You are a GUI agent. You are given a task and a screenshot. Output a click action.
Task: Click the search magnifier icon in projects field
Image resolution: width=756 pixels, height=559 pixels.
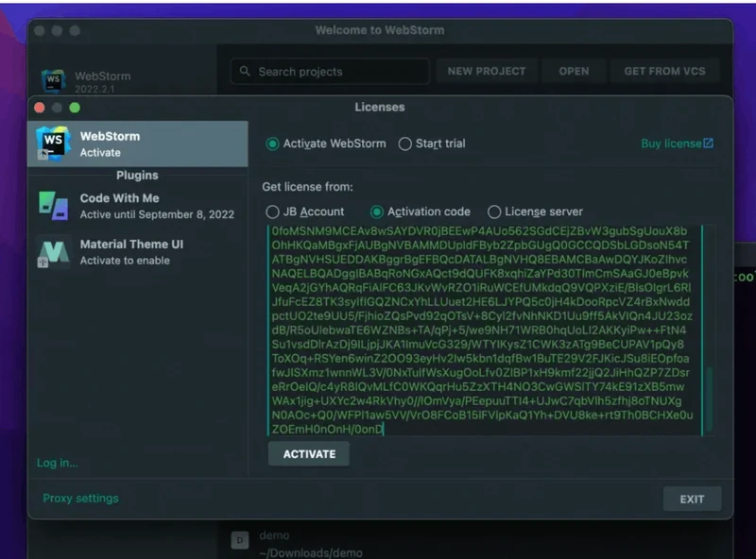coord(245,72)
